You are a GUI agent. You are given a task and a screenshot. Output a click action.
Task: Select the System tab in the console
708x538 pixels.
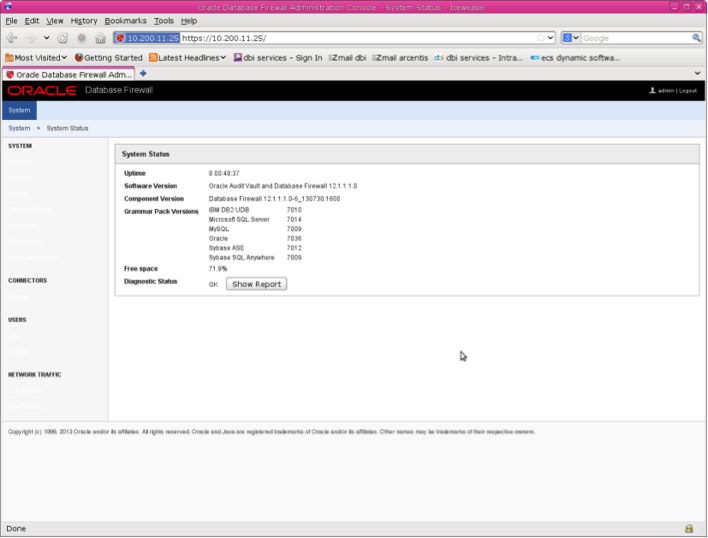19,110
